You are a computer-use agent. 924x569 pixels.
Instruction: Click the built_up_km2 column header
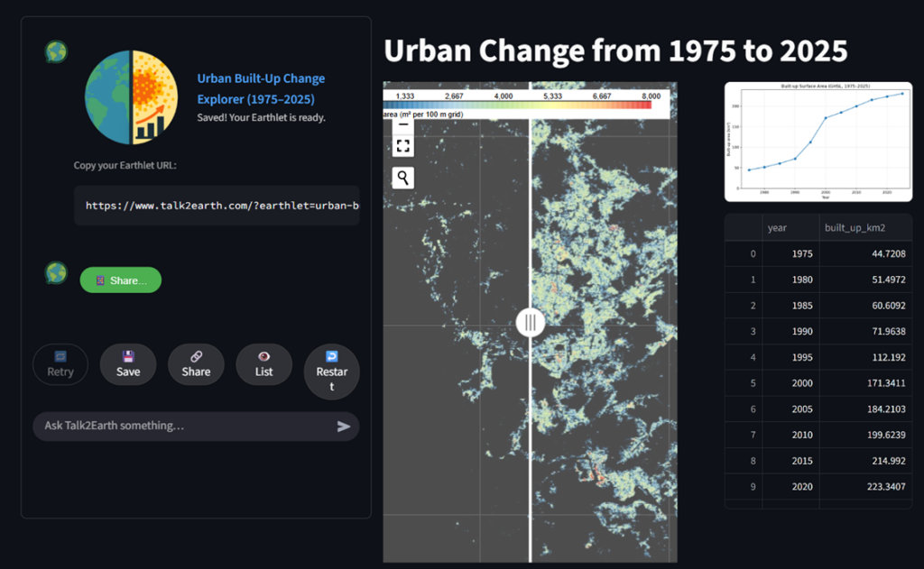click(864, 228)
